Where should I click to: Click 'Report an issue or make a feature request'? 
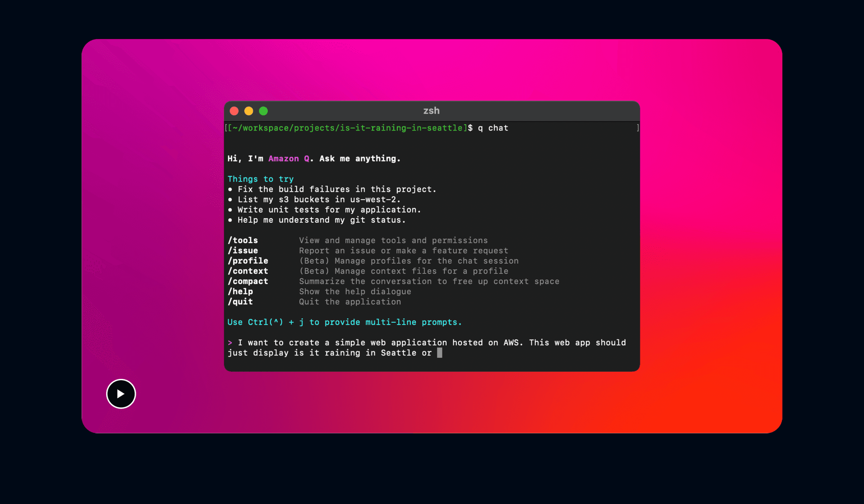click(x=404, y=251)
